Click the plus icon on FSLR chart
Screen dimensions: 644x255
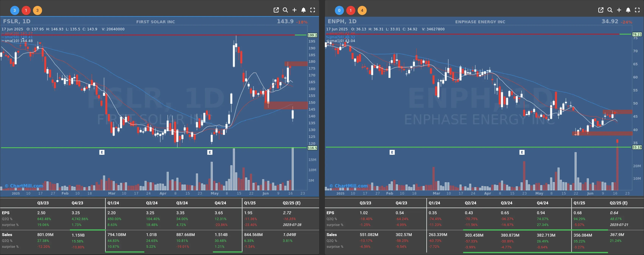(294, 10)
